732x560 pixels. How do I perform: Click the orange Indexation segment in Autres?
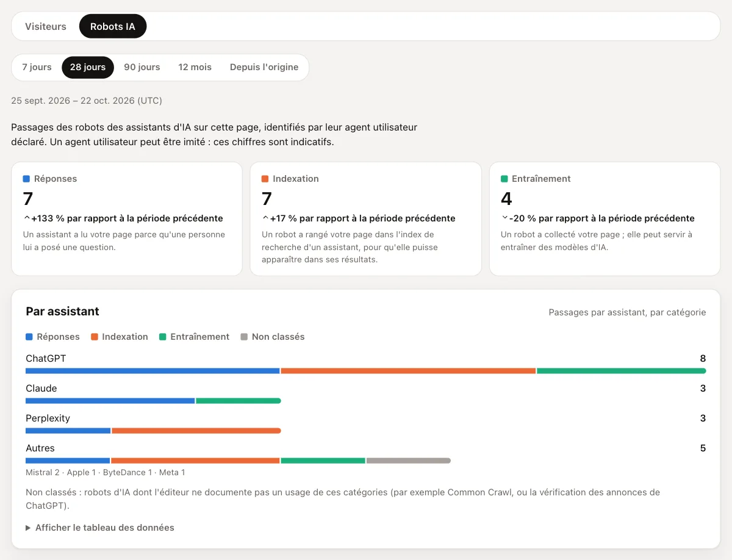tap(195, 461)
